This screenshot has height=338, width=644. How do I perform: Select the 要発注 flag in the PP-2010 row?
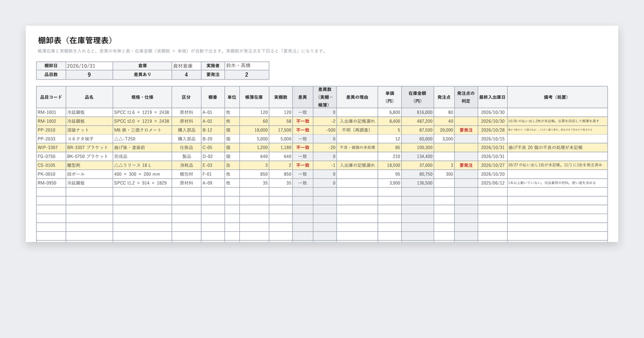tap(466, 130)
